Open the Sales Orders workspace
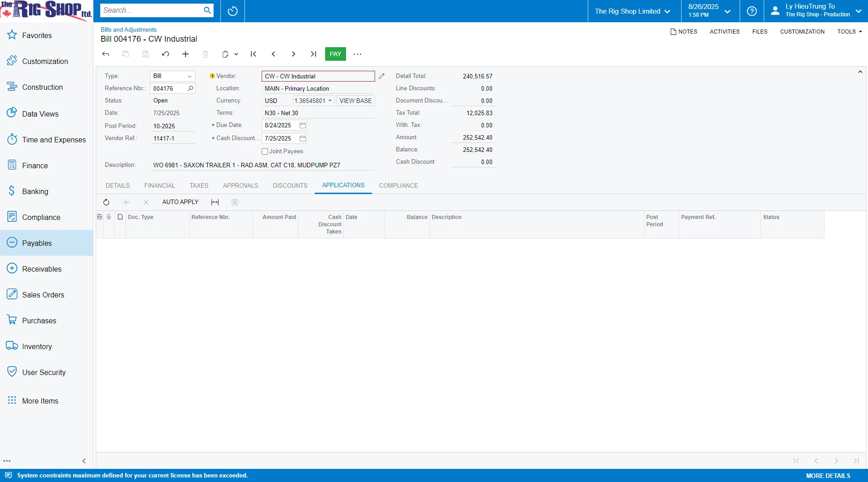Image resolution: width=868 pixels, height=482 pixels. click(46, 295)
